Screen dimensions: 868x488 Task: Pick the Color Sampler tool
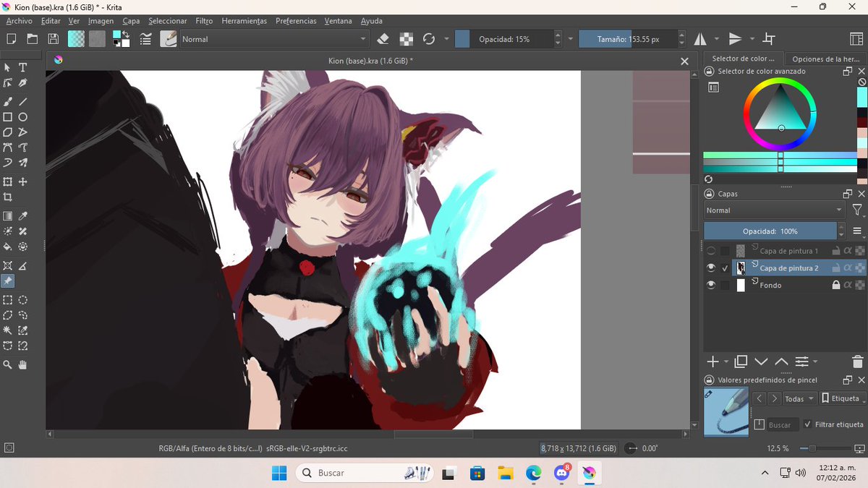[22, 215]
